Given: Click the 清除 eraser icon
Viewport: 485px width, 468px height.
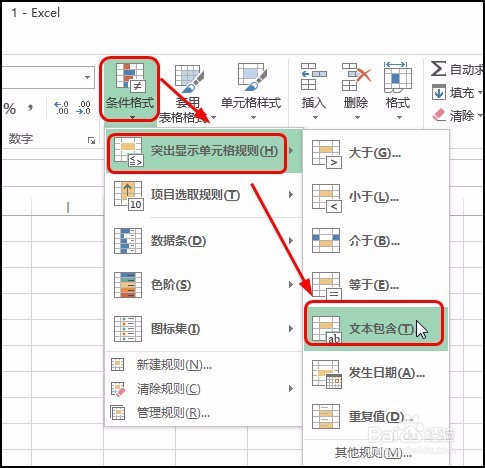Looking at the screenshot, I should click(439, 115).
